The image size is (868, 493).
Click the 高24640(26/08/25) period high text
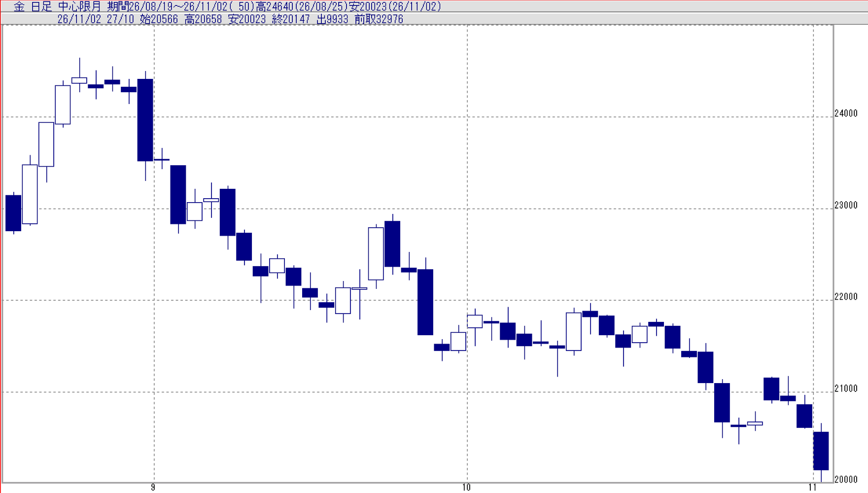302,6
